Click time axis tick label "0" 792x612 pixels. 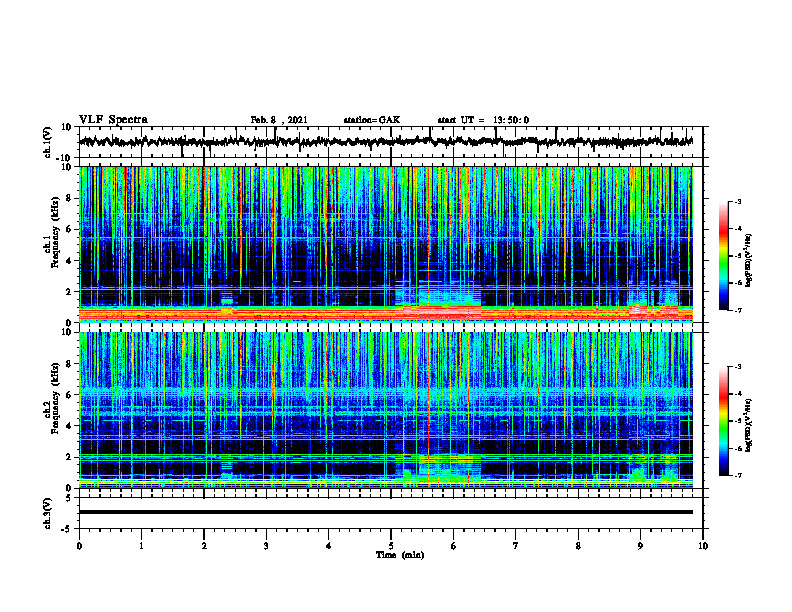point(79,546)
